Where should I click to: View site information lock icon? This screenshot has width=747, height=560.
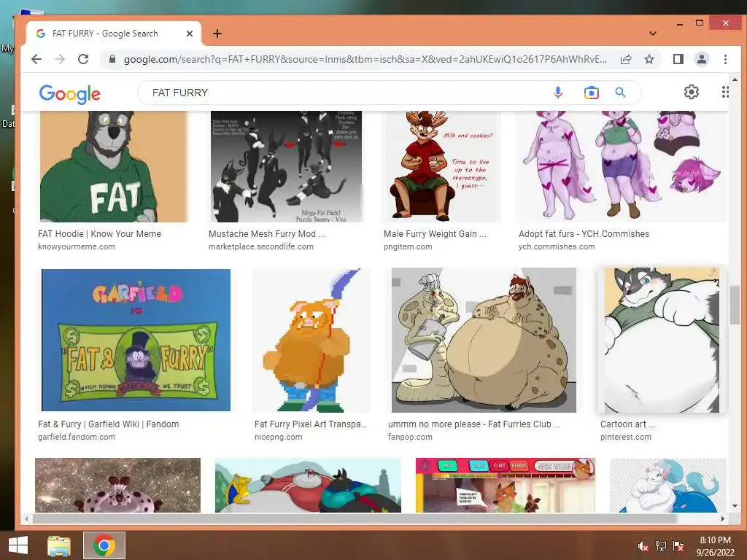coord(112,59)
